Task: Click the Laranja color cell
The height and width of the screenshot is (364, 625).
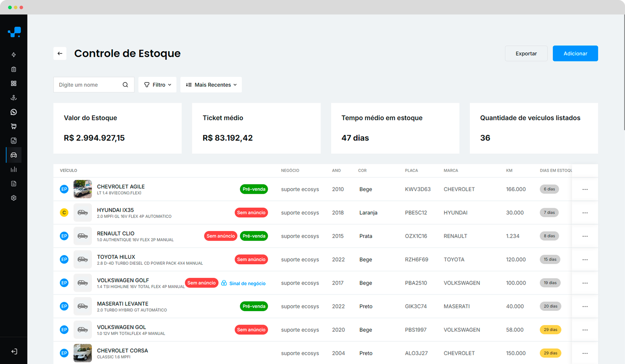Action: (x=368, y=213)
